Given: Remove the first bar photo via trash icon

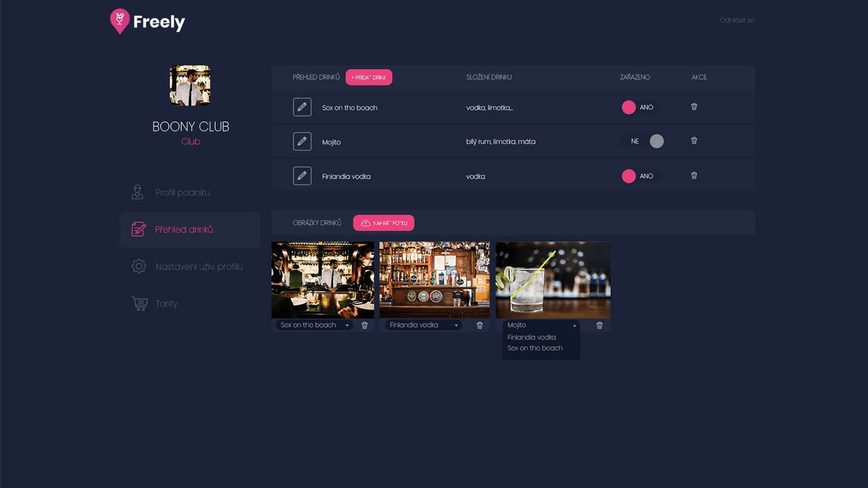Looking at the screenshot, I should [364, 325].
